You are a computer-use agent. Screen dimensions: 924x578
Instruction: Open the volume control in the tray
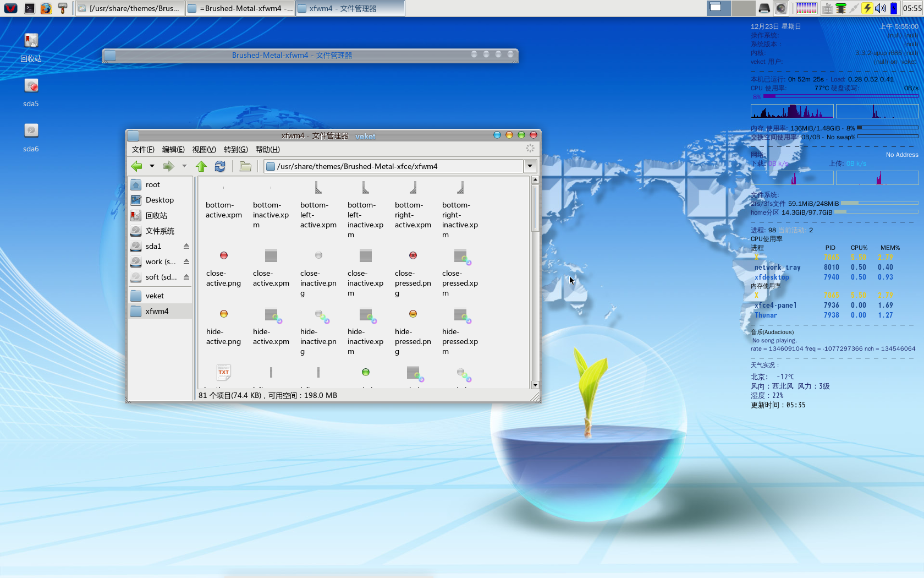click(881, 8)
